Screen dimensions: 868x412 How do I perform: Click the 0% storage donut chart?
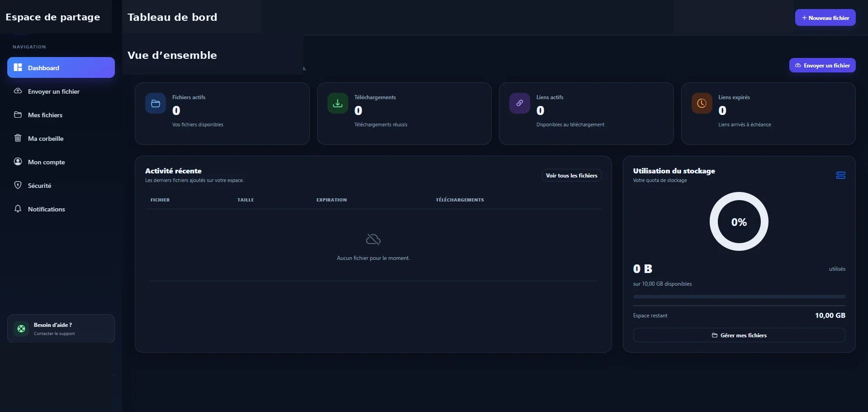click(739, 221)
